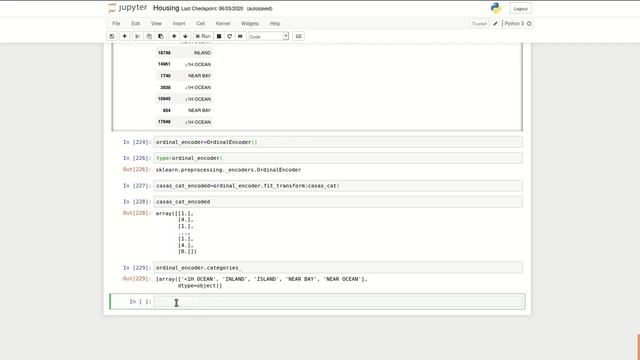Click the Jupyter logo
The height and width of the screenshot is (360, 640).
point(128,8)
